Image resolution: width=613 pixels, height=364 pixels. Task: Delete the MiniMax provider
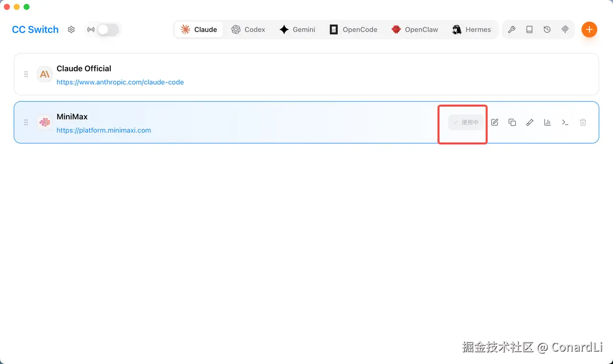point(583,122)
